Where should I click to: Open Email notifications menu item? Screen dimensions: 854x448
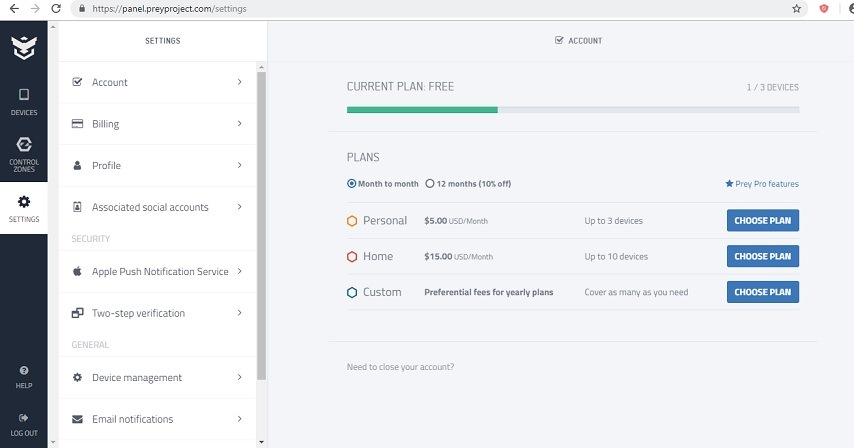tap(132, 419)
